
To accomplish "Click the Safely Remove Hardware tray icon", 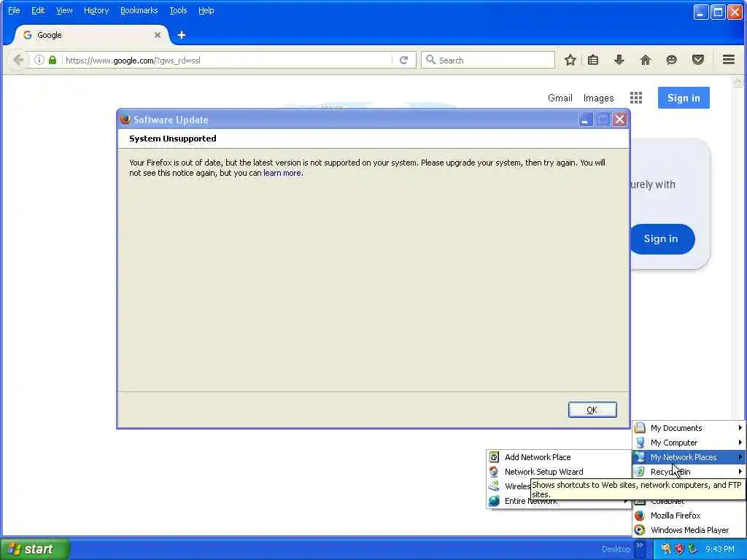I will 693,549.
